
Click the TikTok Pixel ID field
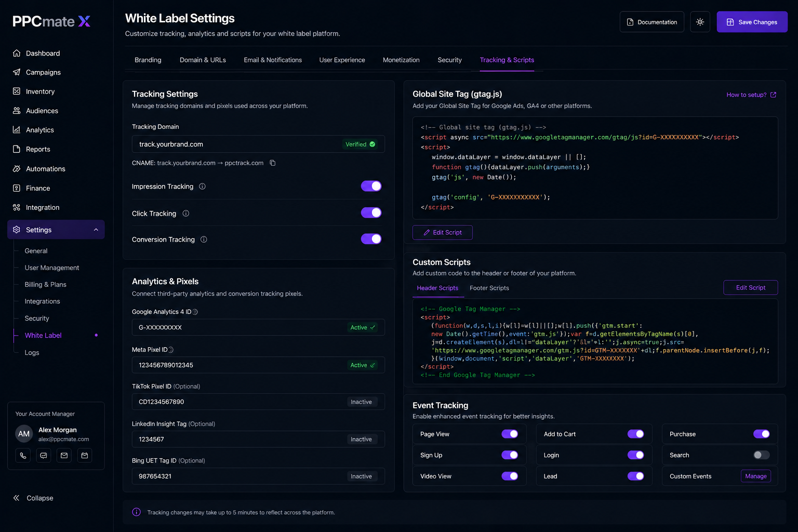pos(258,402)
